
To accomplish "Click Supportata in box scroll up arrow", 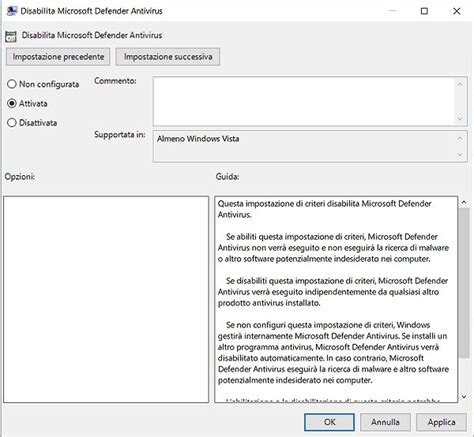I will pyautogui.click(x=460, y=138).
